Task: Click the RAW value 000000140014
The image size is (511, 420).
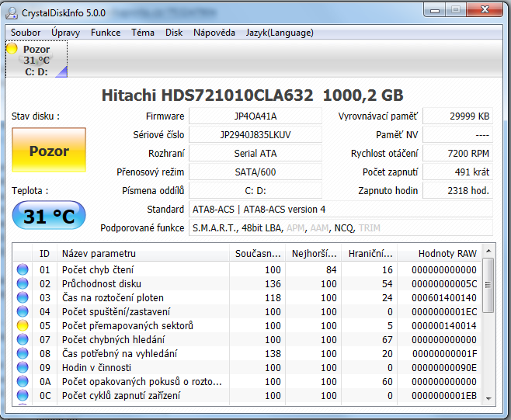Action: (x=444, y=325)
